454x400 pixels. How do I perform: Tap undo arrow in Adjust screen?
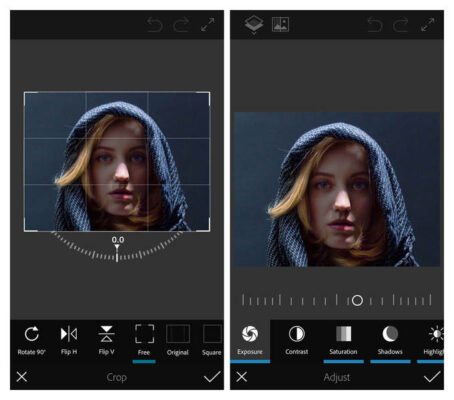pos(375,25)
